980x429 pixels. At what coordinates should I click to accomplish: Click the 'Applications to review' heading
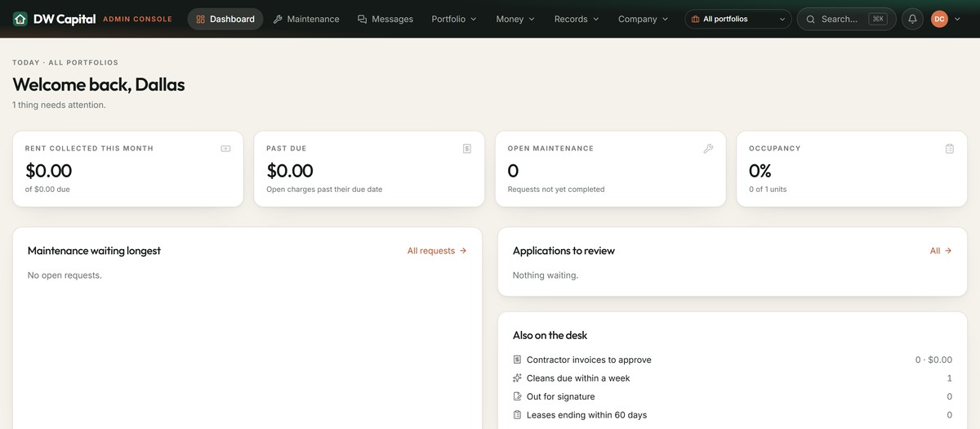pyautogui.click(x=563, y=251)
